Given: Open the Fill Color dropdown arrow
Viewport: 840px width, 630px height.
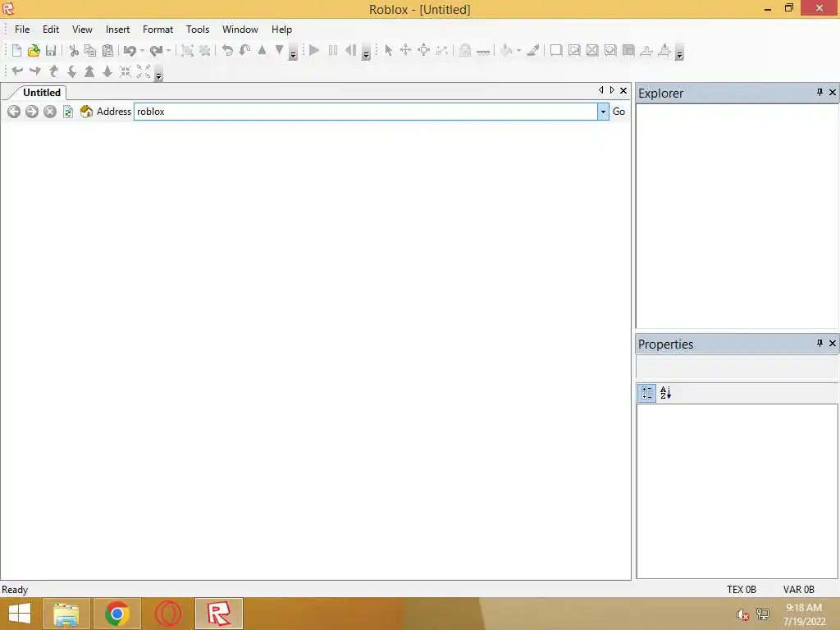Looking at the screenshot, I should click(x=518, y=50).
